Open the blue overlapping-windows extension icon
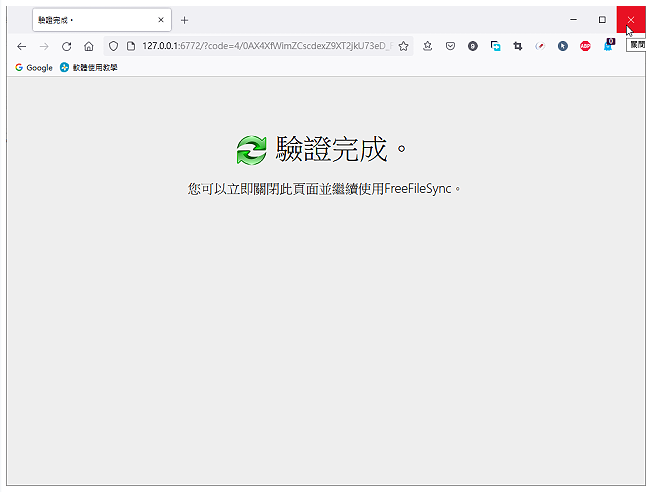Viewport: 659px width, 492px height. tap(496, 46)
